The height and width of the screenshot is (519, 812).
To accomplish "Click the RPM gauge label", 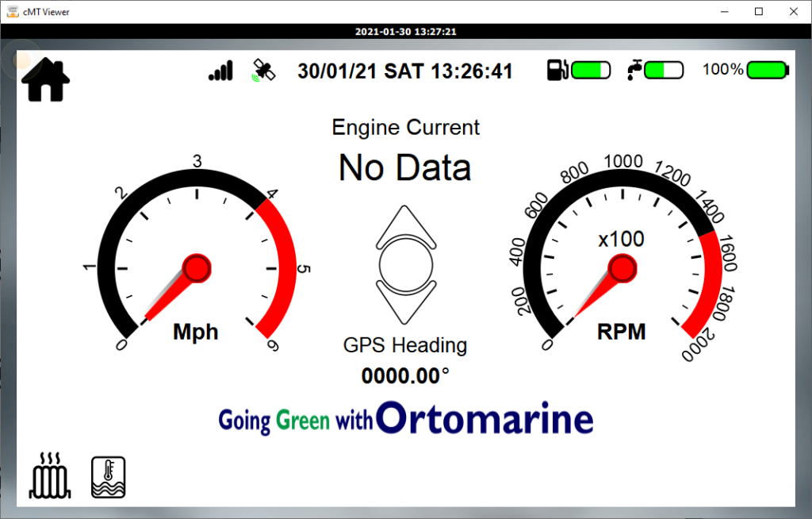I will point(622,332).
